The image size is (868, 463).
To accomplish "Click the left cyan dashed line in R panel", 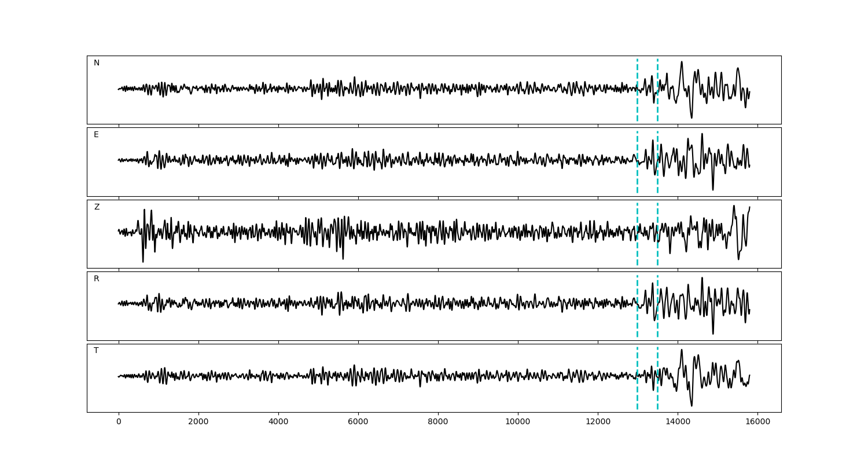I will [x=637, y=324].
